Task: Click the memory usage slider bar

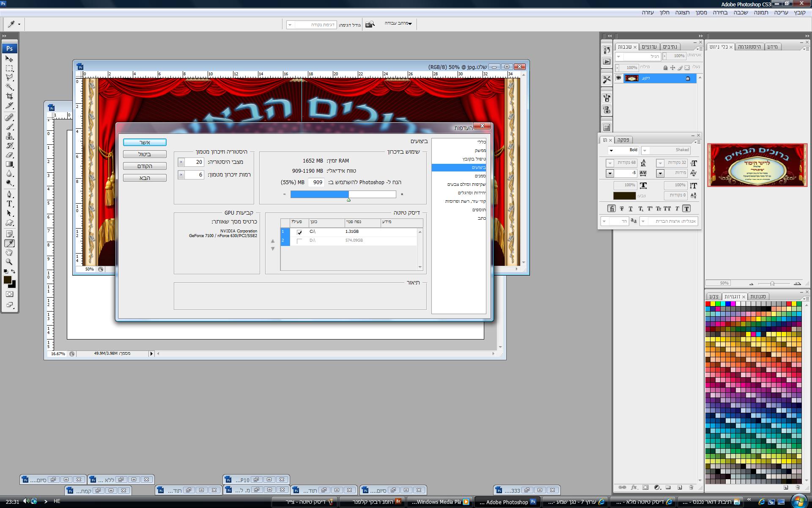Action: (343, 194)
